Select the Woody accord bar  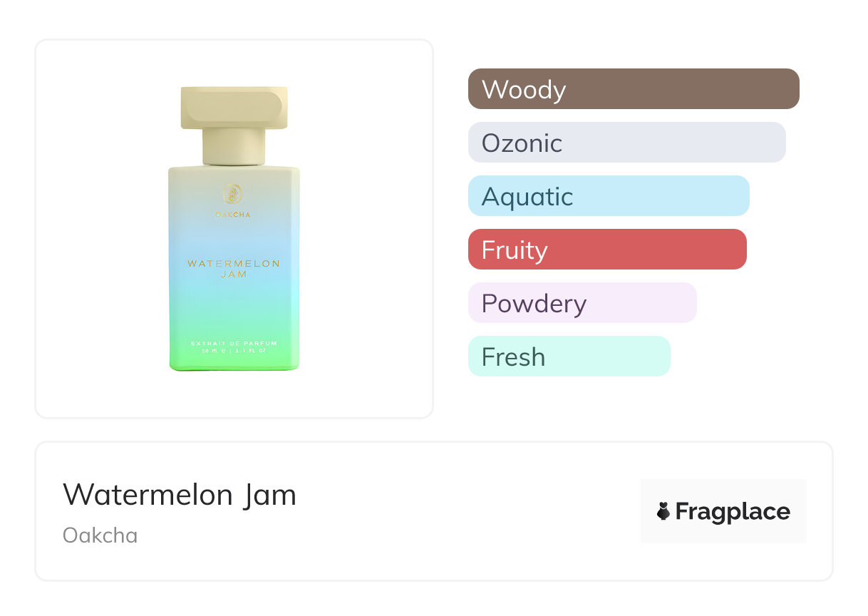pos(633,89)
